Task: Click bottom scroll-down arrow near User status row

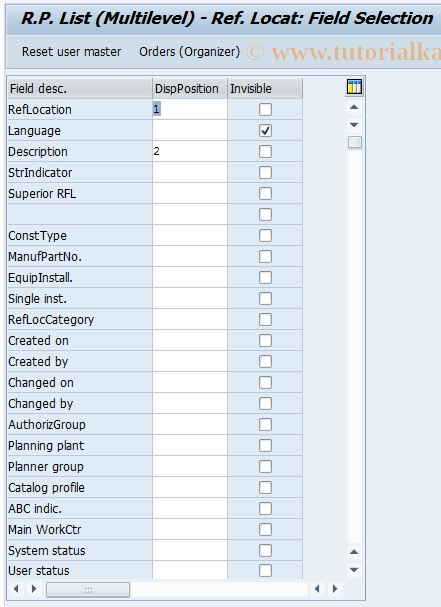Action: point(354,570)
